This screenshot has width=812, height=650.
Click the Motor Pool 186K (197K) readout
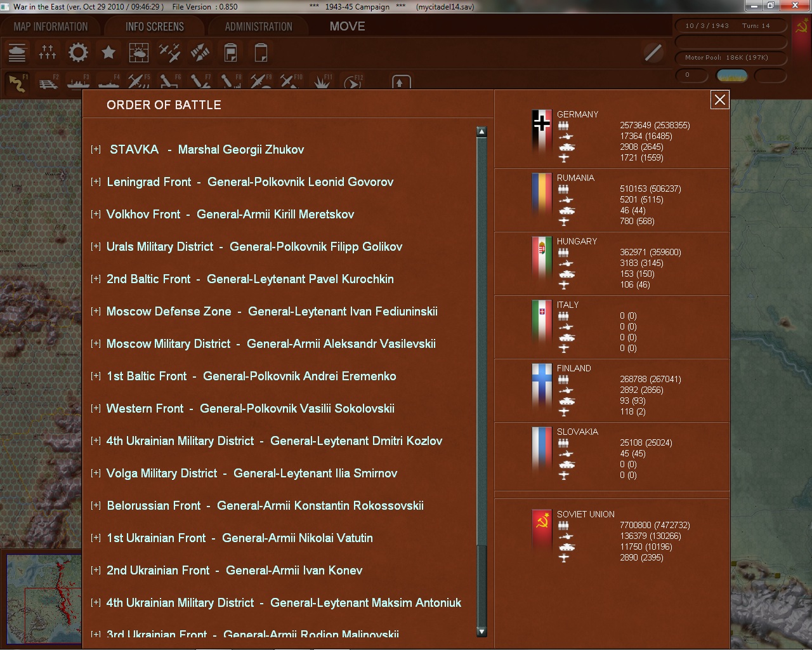[730, 58]
